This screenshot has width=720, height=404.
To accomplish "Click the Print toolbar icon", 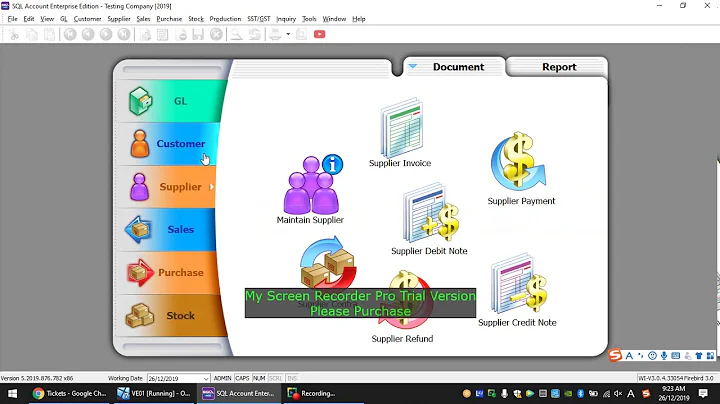I will [275, 34].
